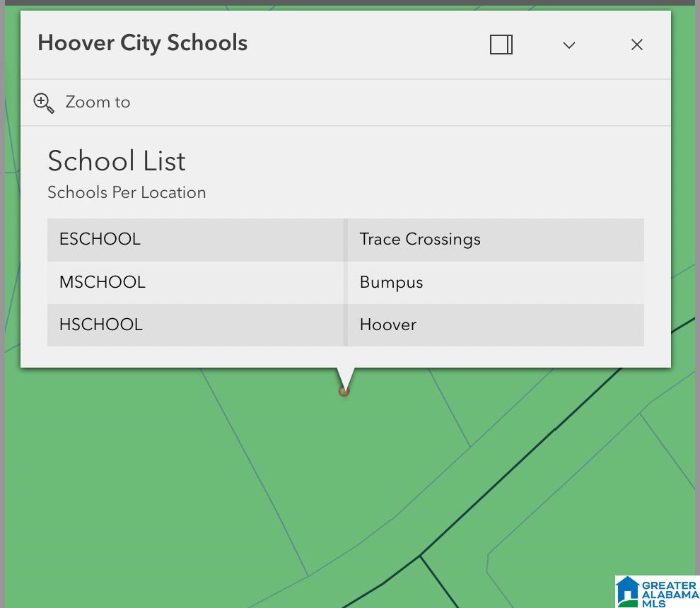This screenshot has height=608, width=700.
Task: Click the Zoom to link
Action: coord(98,103)
